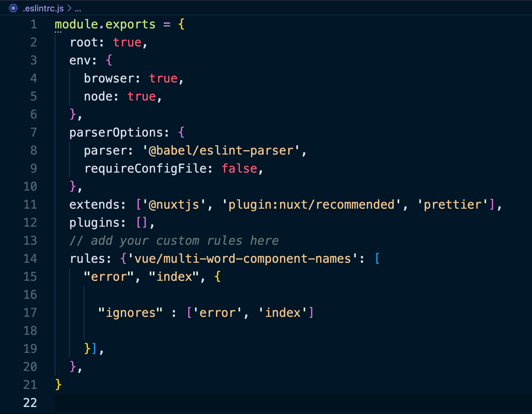
Task: Click the "ignores" key on line 17
Action: point(130,313)
